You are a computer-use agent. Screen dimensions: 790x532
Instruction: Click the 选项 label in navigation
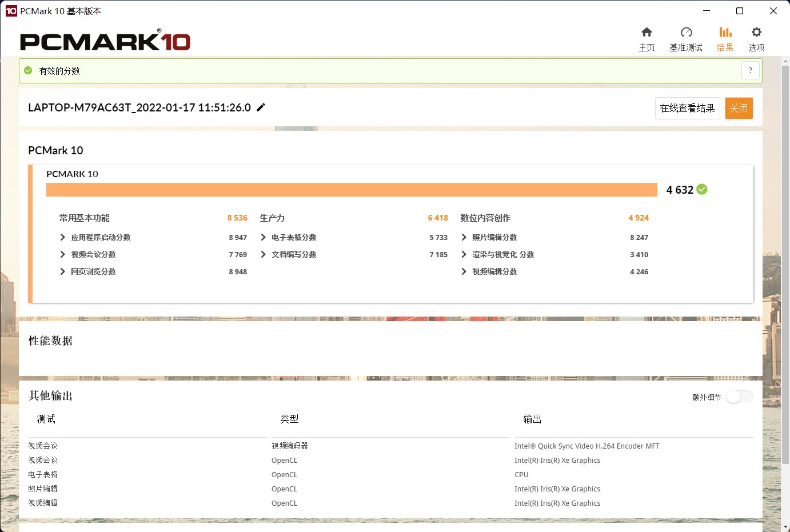tap(756, 47)
